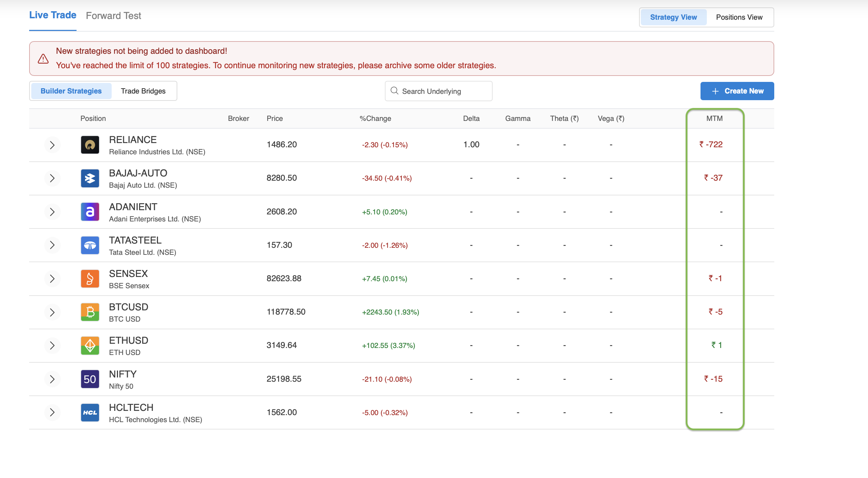
Task: Click the BTCUSD symbol name
Action: tap(129, 307)
